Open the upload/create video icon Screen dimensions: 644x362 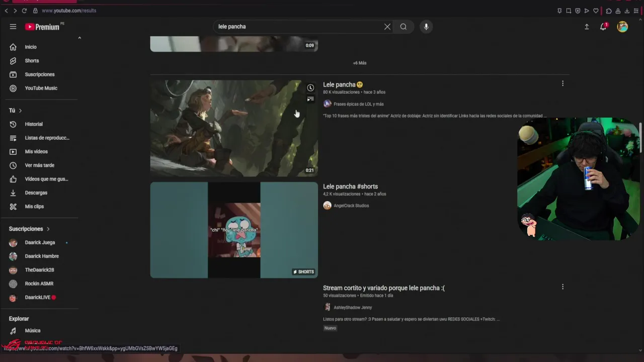[x=587, y=27]
